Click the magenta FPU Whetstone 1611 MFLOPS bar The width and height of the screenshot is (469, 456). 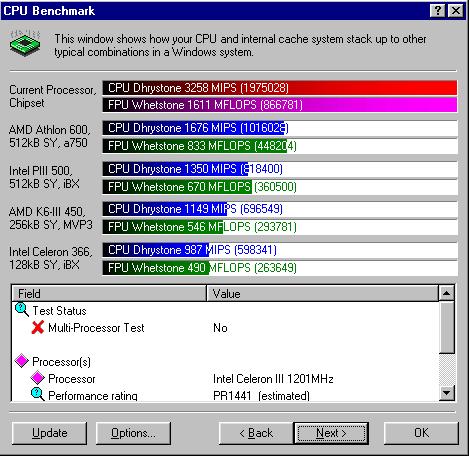[280, 105]
